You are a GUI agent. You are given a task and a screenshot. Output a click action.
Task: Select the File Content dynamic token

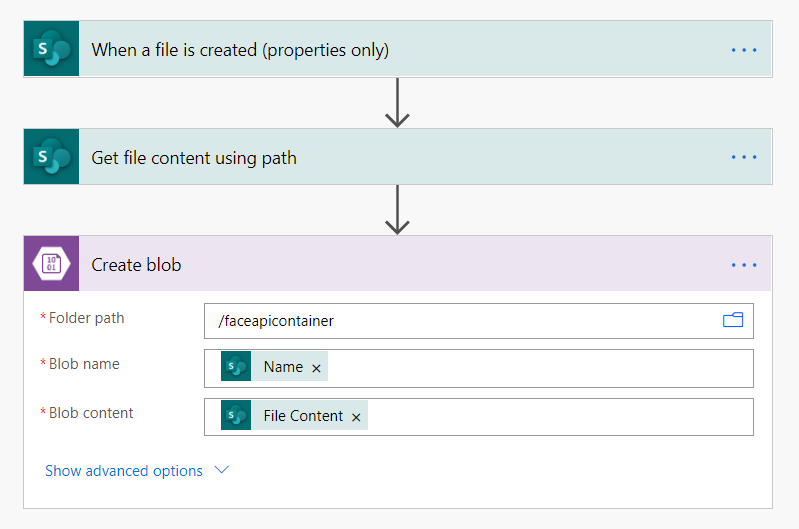pyautogui.click(x=302, y=416)
